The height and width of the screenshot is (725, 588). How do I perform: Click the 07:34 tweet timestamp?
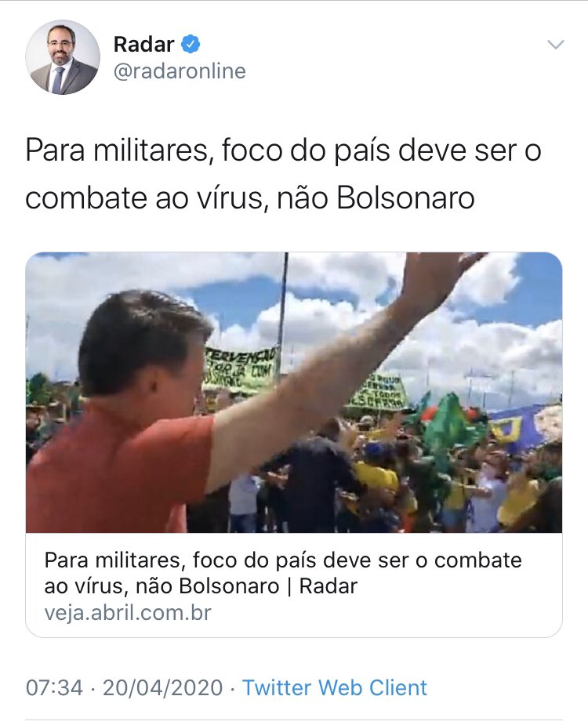click(x=54, y=687)
